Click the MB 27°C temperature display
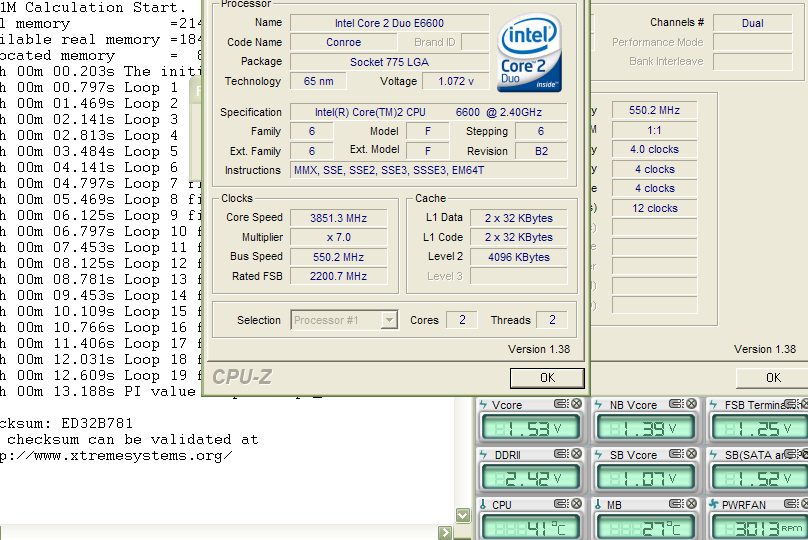This screenshot has width=808, height=540. pyautogui.click(x=646, y=528)
